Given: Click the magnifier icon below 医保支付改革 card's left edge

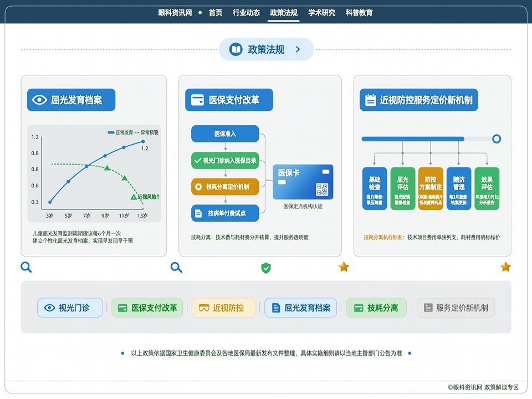Looking at the screenshot, I should (176, 267).
